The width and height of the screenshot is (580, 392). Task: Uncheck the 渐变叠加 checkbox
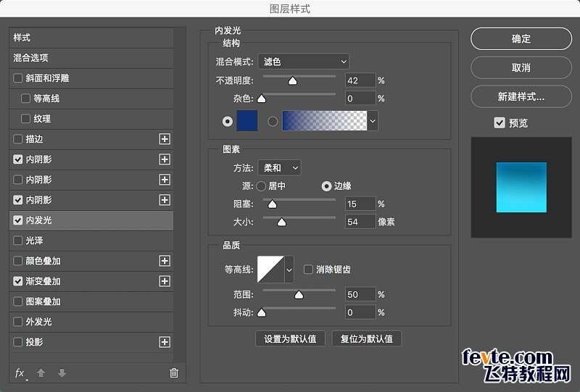click(17, 281)
